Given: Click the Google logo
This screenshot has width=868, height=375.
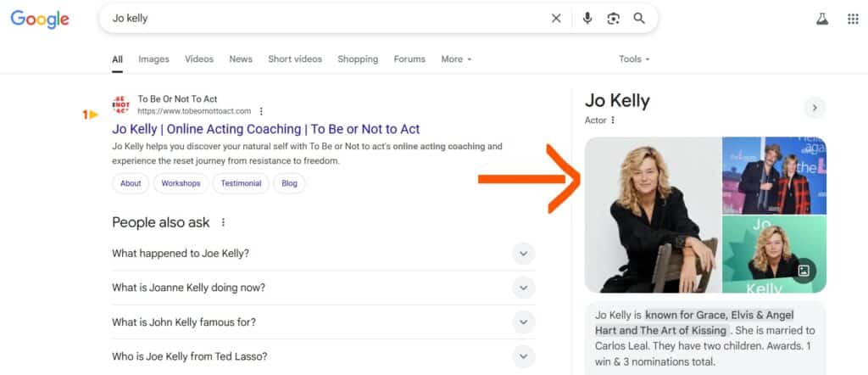Looking at the screenshot, I should [40, 19].
